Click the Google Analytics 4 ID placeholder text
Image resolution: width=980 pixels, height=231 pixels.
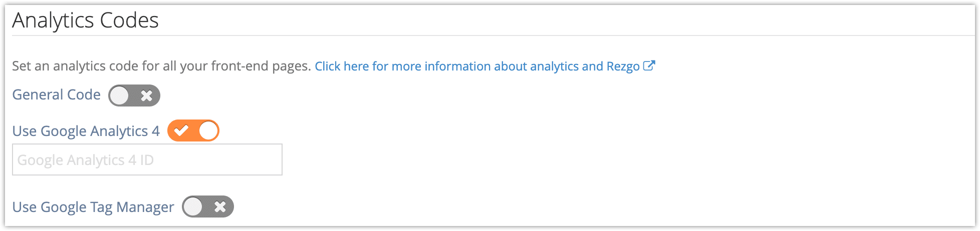point(86,160)
